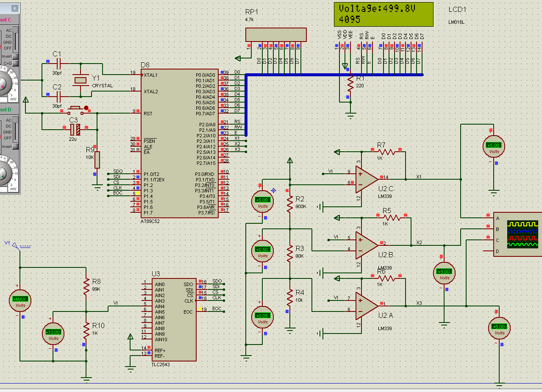
Task: Select comparator U2:C
Action: pos(366,179)
